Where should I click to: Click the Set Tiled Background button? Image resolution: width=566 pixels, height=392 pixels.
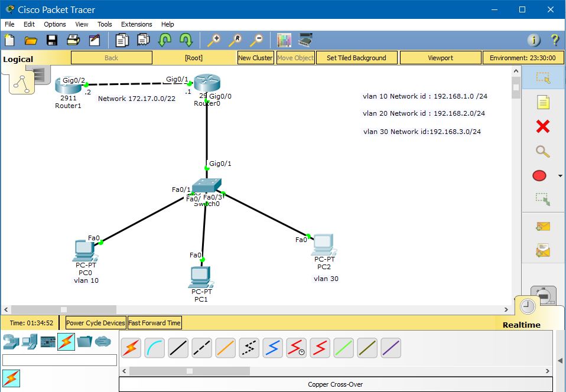(x=356, y=58)
